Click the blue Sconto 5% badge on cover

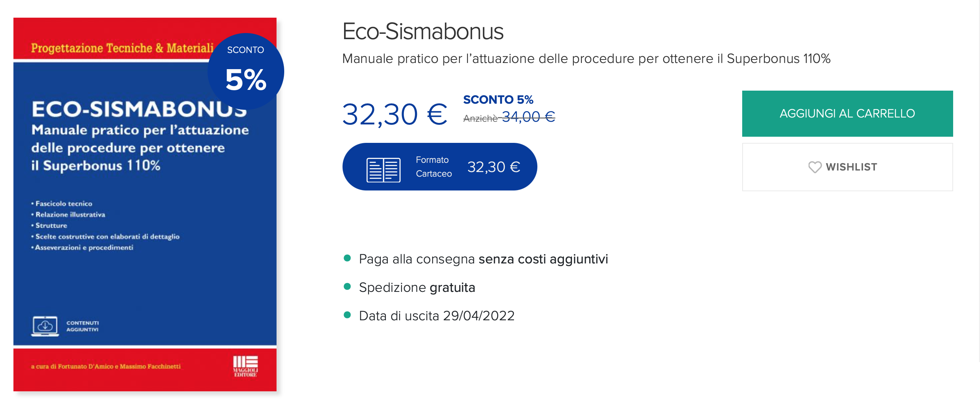(246, 71)
